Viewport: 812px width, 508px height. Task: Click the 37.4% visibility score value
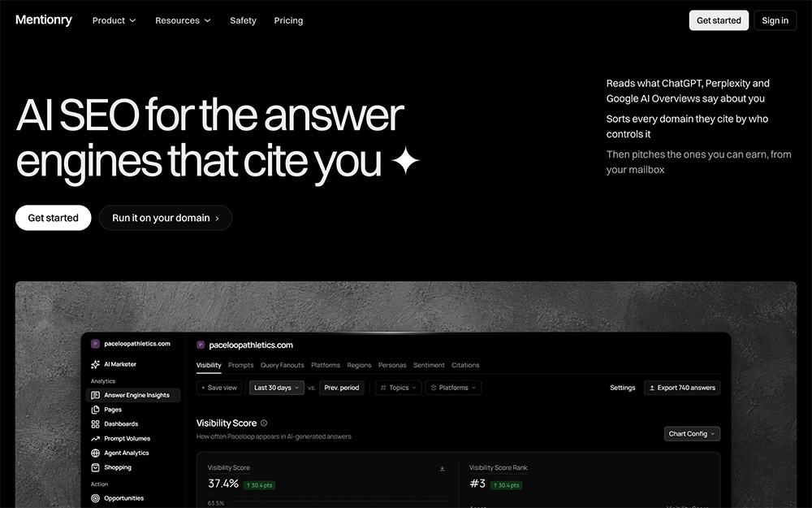coord(223,484)
